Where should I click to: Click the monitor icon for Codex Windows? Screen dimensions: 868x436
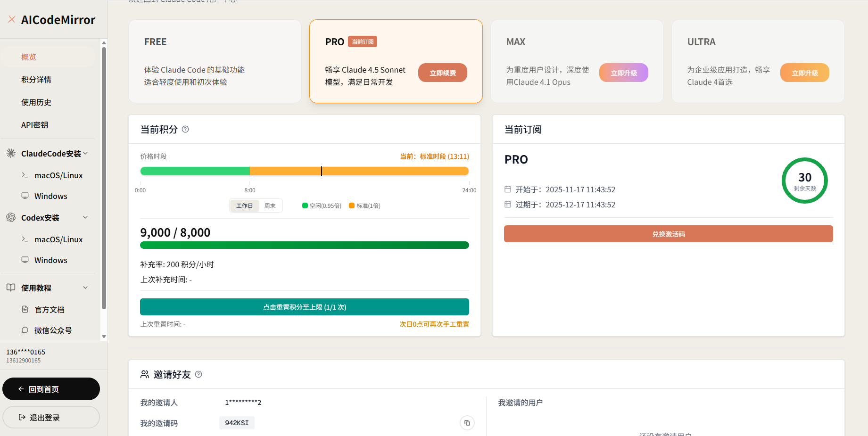(x=25, y=260)
